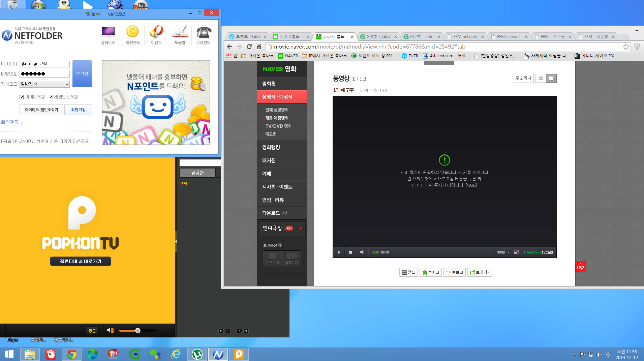Viewport: 644px width, 361px height.
Task: Click the copy address (주소복사) button
Action: click(523, 78)
